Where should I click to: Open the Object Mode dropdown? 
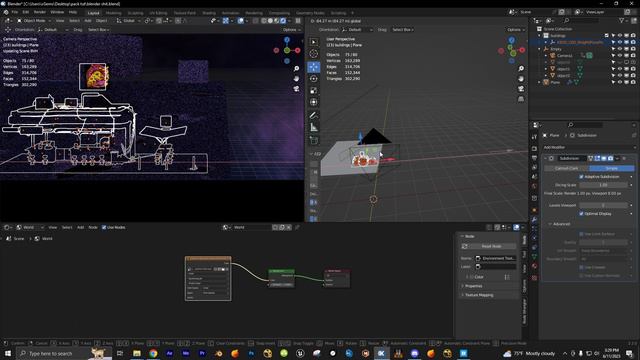(x=34, y=20)
